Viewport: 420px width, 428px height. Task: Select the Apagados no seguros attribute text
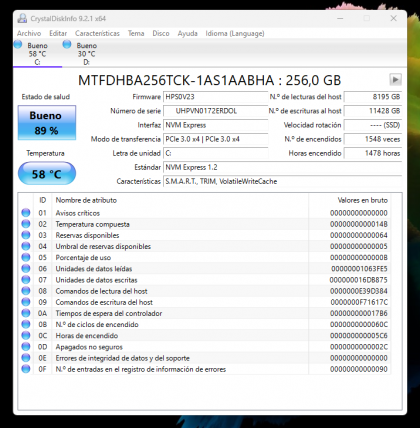click(89, 347)
